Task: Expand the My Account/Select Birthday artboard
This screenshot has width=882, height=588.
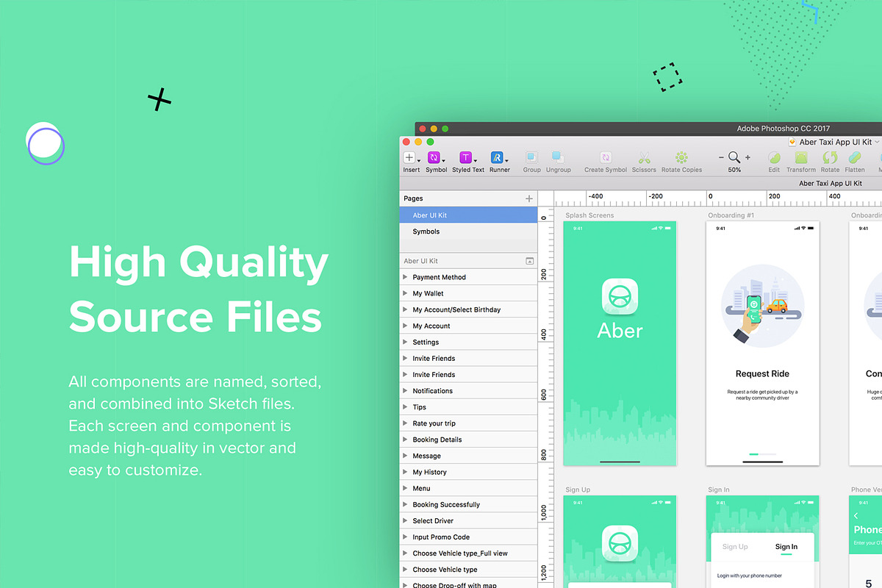Action: point(405,309)
